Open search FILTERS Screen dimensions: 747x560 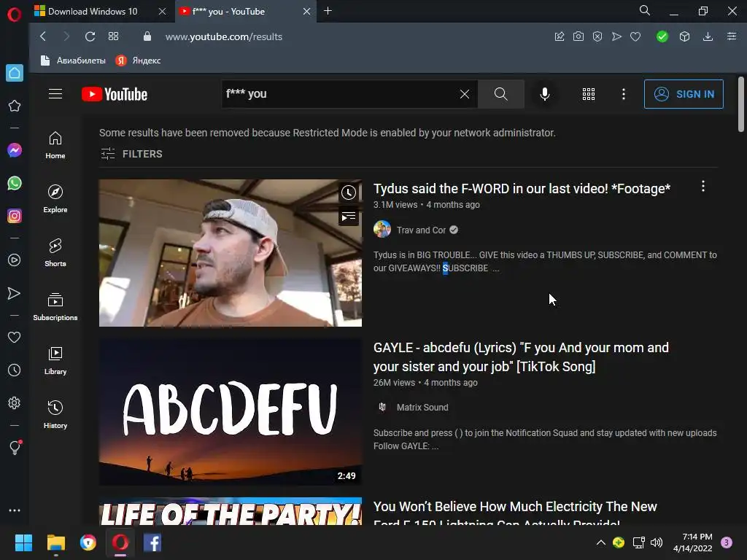[131, 154]
